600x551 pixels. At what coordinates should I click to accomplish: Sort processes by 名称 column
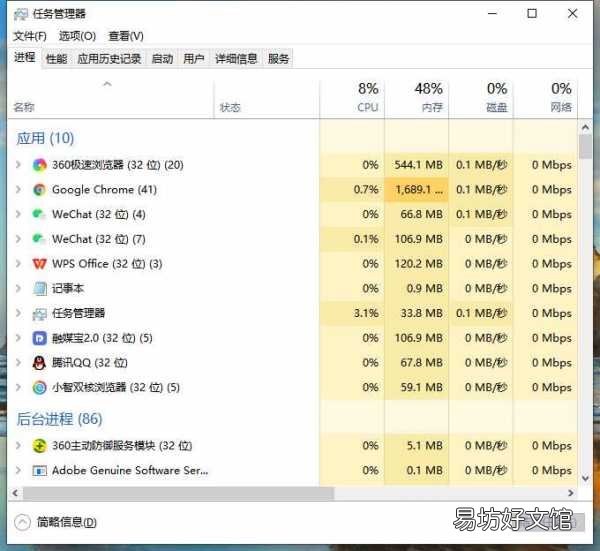point(110,98)
